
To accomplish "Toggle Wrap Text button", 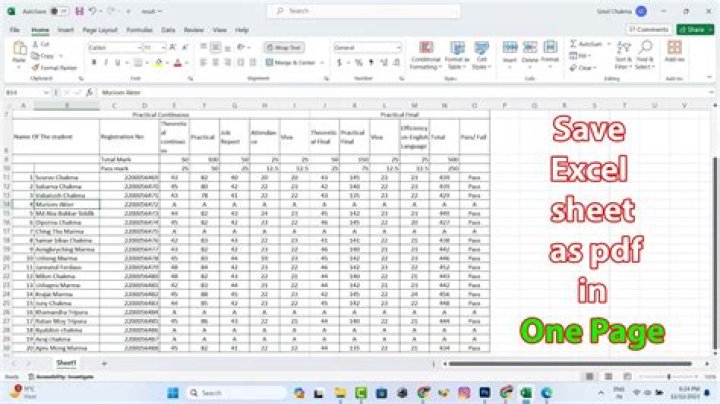I will pyautogui.click(x=284, y=47).
